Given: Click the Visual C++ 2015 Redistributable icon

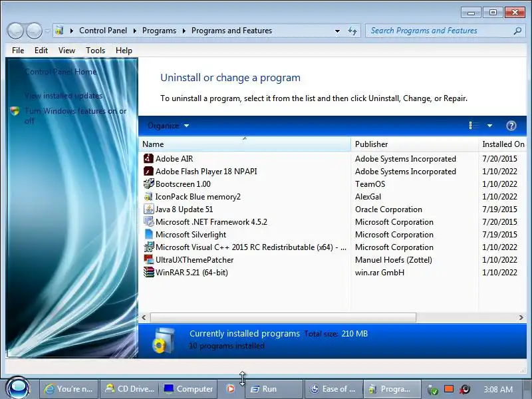Looking at the screenshot, I should point(148,247).
